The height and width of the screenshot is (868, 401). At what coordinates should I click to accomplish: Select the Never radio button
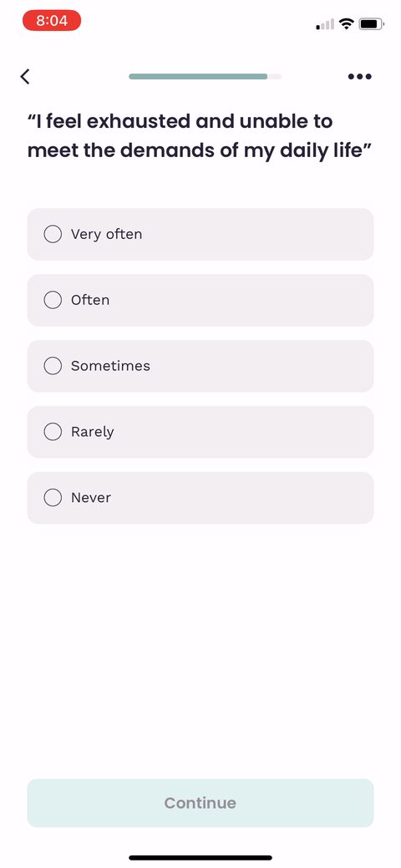(x=53, y=498)
